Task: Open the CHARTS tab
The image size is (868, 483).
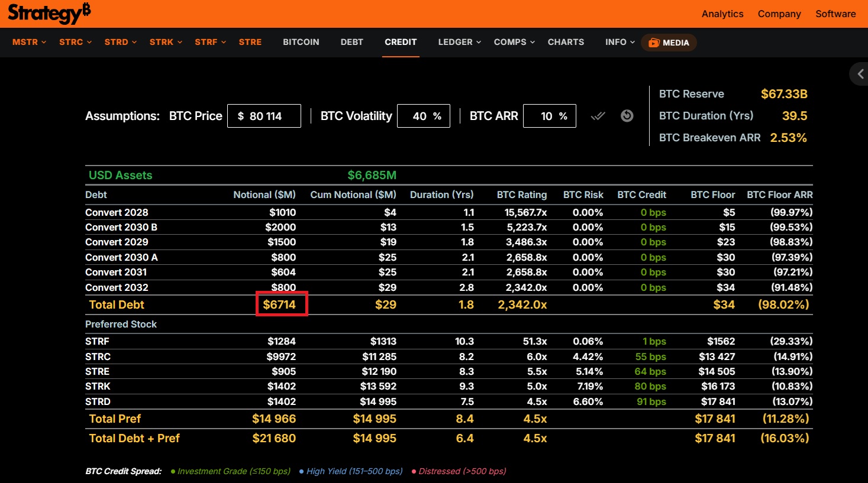Action: coord(566,42)
